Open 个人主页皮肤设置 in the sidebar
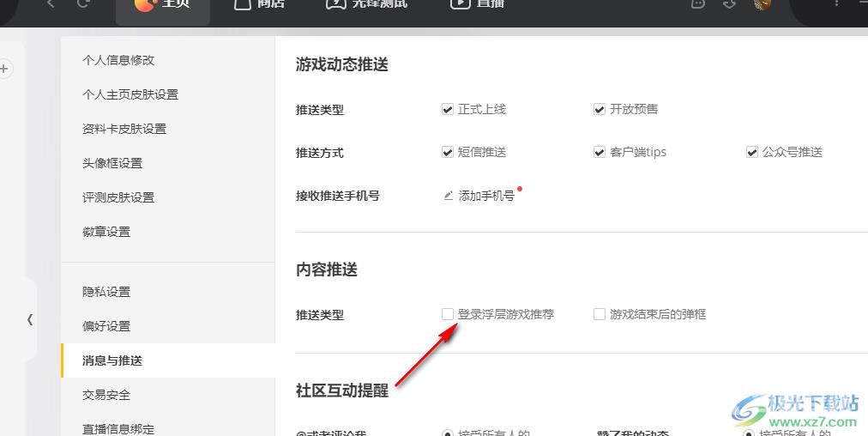Image resolution: width=868 pixels, height=436 pixels. pos(130,94)
